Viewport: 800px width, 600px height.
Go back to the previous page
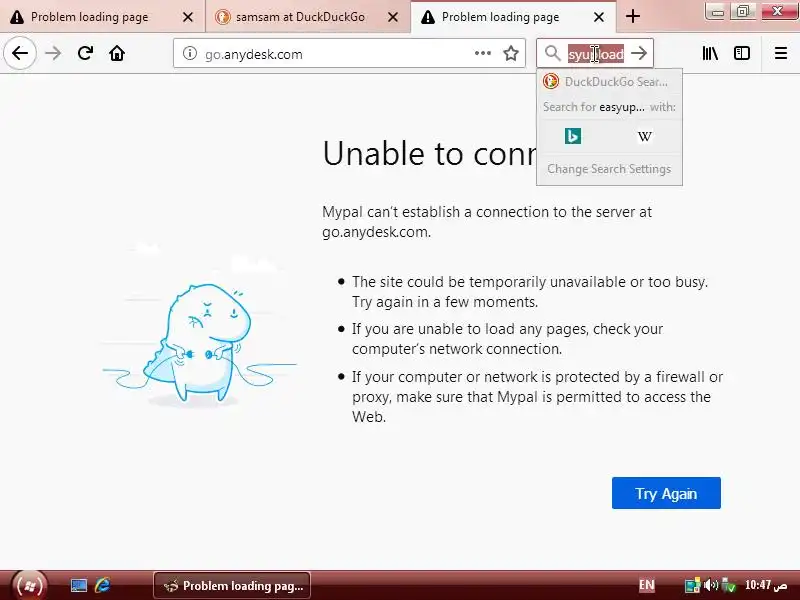(20, 53)
